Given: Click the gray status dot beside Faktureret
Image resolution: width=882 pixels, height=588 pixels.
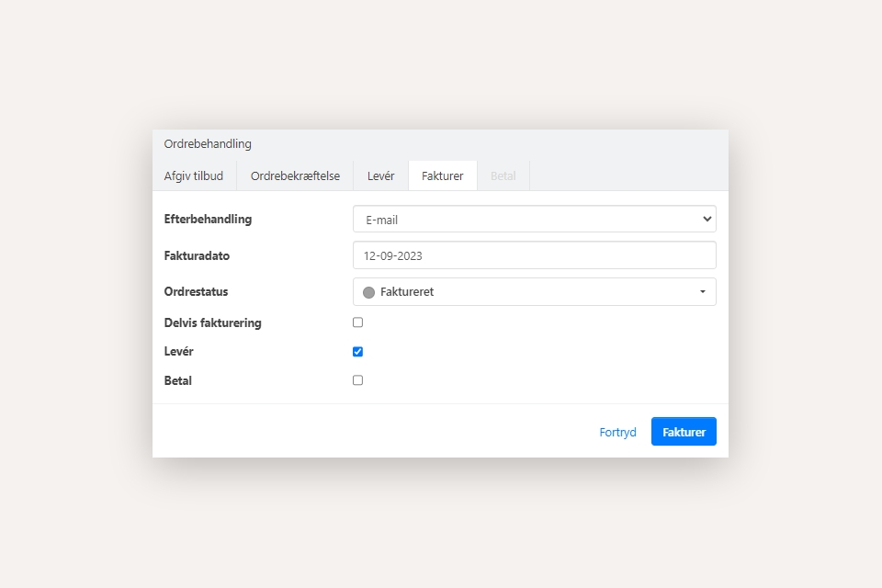Looking at the screenshot, I should 368,292.
